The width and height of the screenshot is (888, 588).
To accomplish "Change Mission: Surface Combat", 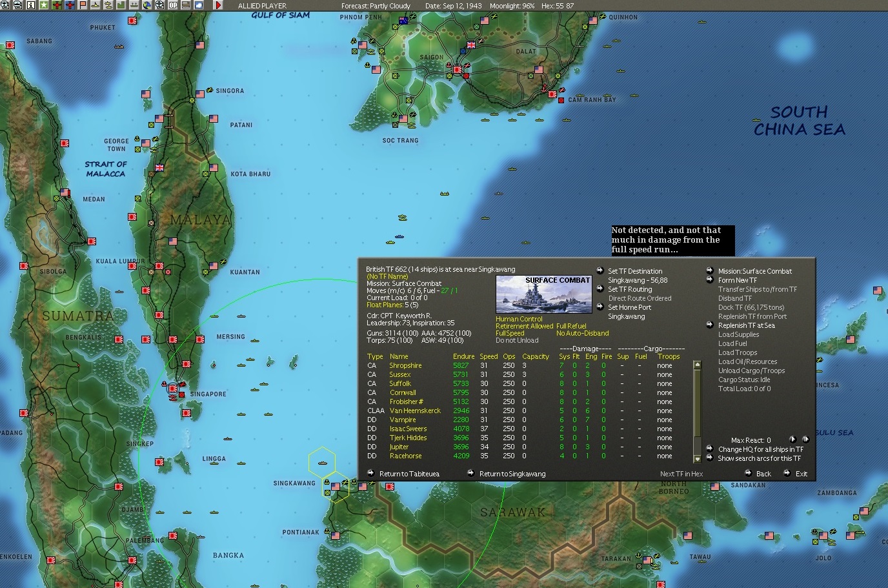I will [x=754, y=271].
